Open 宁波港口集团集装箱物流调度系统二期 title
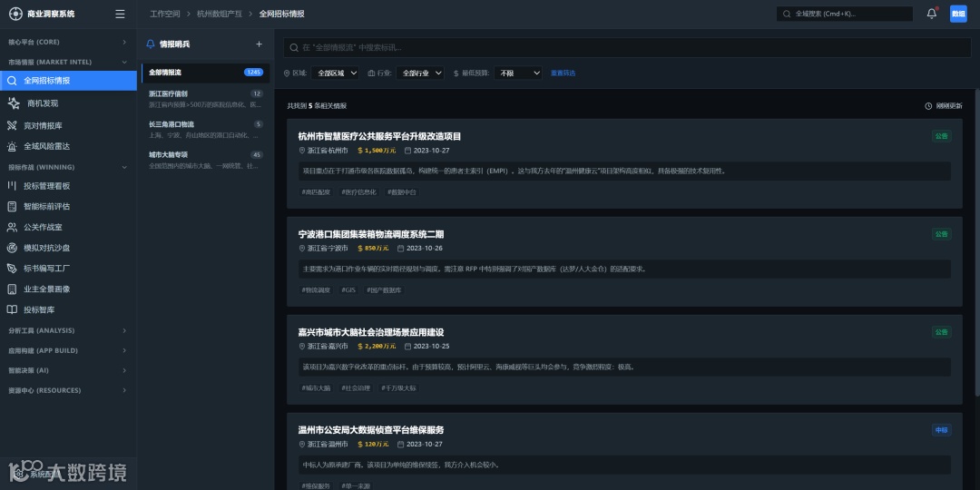Viewport: 980px width, 490px height. tap(371, 234)
